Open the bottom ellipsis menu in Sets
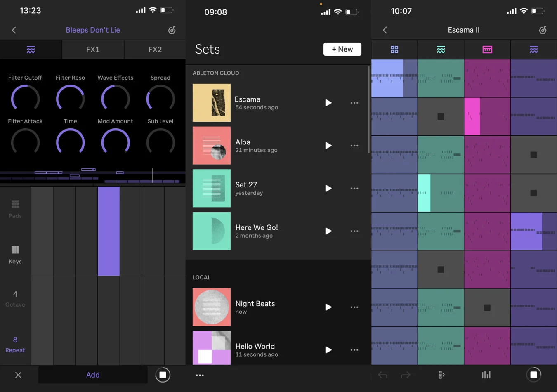 pos(200,375)
